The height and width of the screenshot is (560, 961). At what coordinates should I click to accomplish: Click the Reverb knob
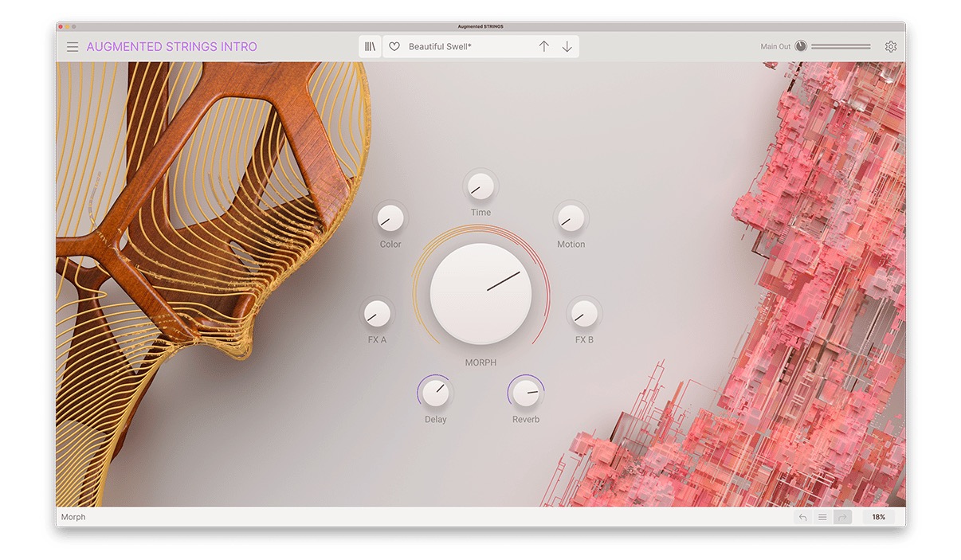coord(526,393)
